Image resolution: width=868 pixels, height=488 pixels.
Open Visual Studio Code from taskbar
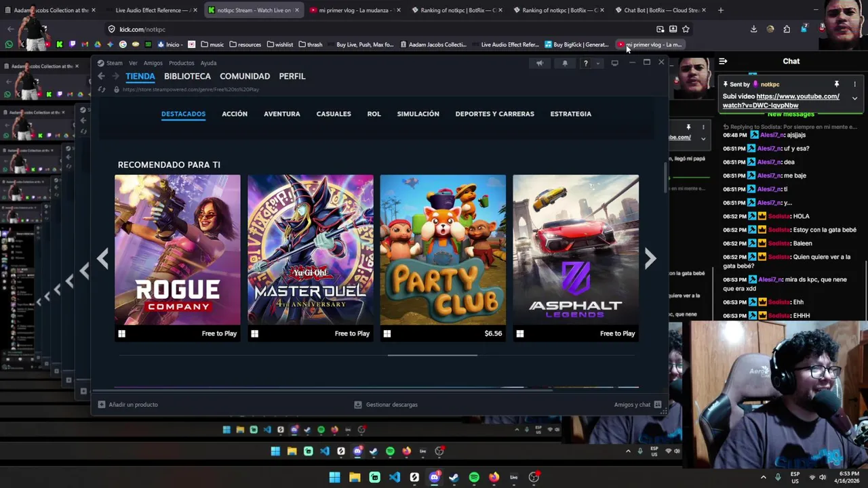pos(395,477)
